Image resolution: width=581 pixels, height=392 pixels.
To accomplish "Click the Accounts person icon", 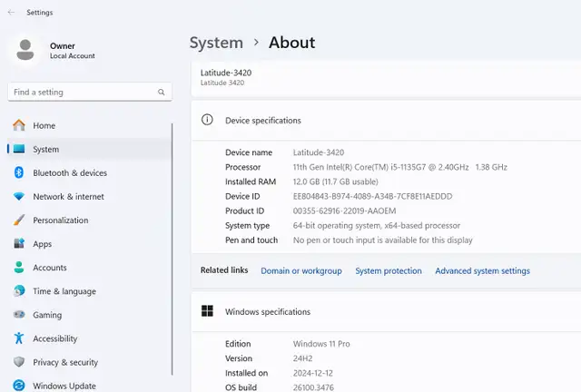I will (x=19, y=267).
